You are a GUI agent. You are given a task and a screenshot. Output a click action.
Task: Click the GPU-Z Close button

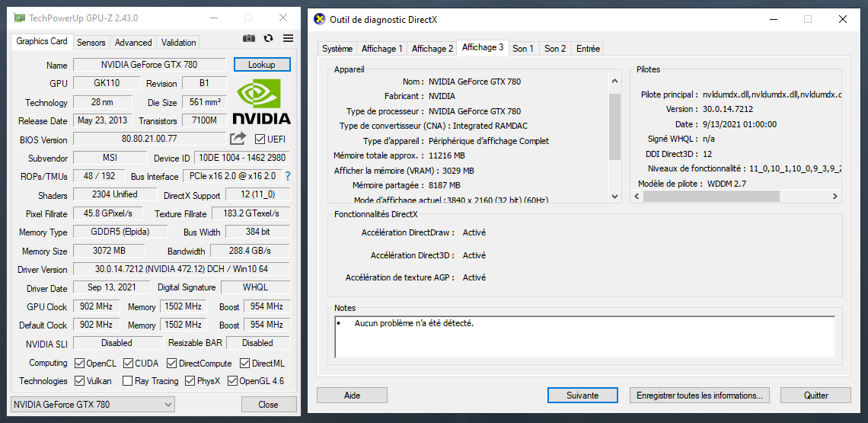click(x=269, y=404)
